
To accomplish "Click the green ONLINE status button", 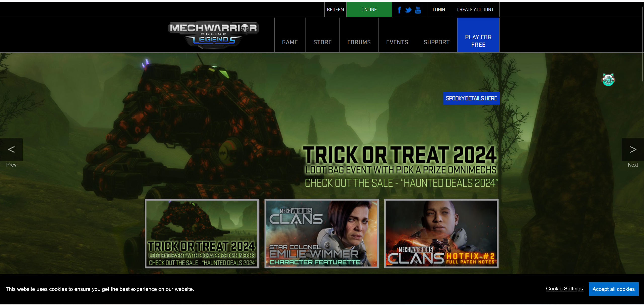I will click(369, 10).
